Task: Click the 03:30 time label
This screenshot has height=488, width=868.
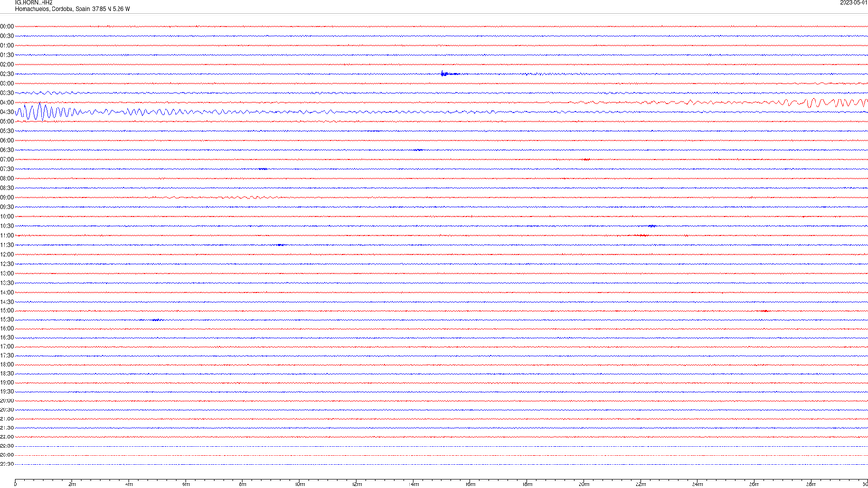Action: (6, 93)
